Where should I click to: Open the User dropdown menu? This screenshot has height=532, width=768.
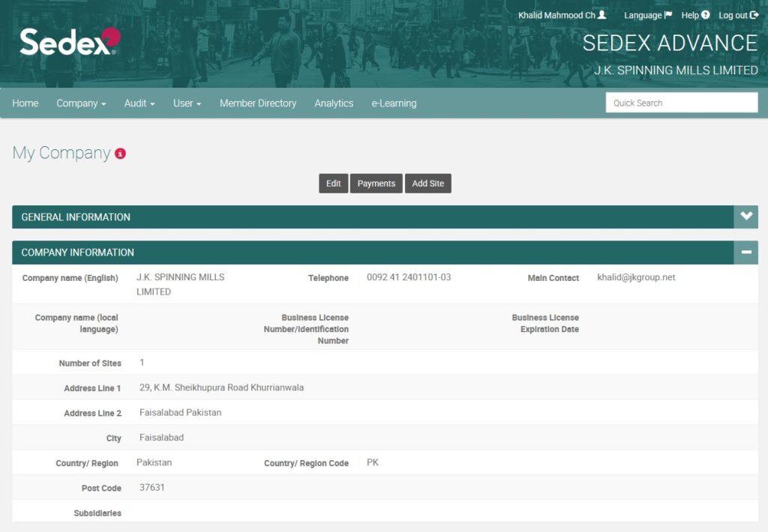187,103
